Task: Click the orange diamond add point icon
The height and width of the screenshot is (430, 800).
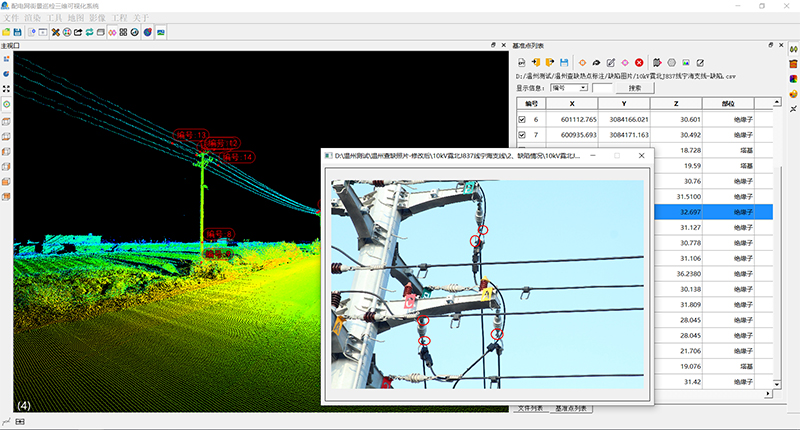Action: coord(582,62)
